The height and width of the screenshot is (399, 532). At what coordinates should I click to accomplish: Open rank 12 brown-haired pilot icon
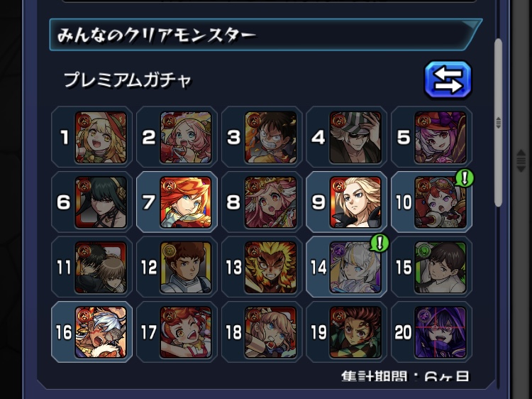pyautogui.click(x=186, y=267)
